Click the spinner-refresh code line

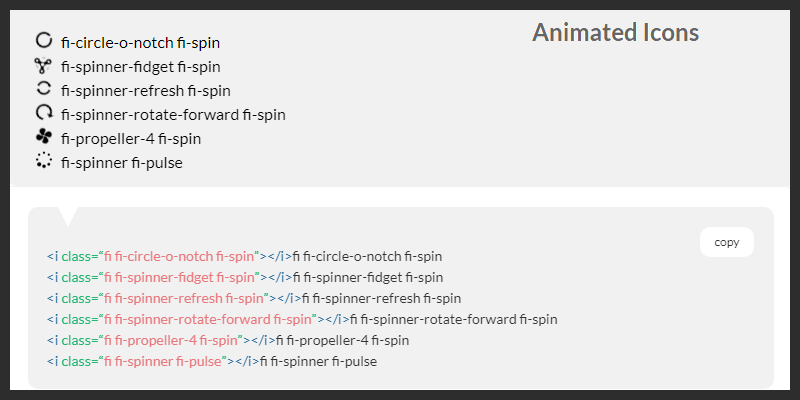coord(254,298)
